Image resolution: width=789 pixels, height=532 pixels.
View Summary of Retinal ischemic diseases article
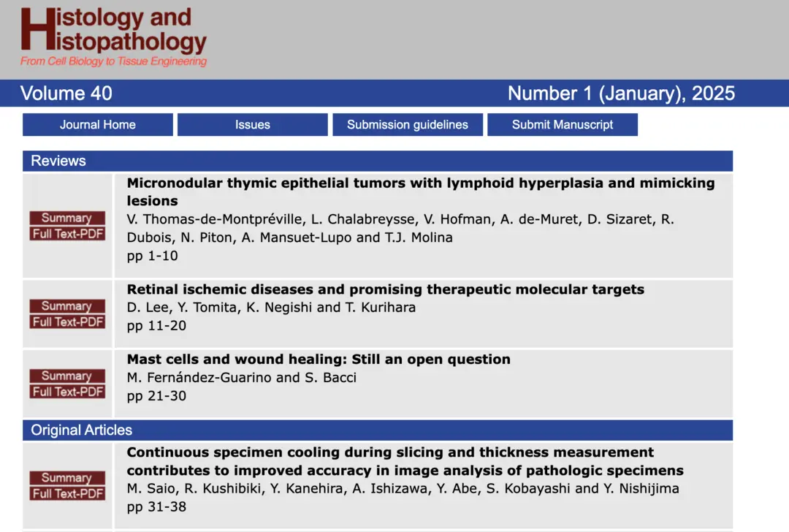pos(67,306)
